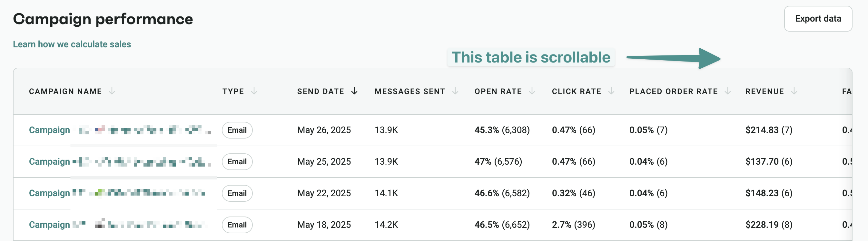Sort the table by Campaign Name
Image resolution: width=868 pixels, height=241 pixels.
pyautogui.click(x=112, y=91)
